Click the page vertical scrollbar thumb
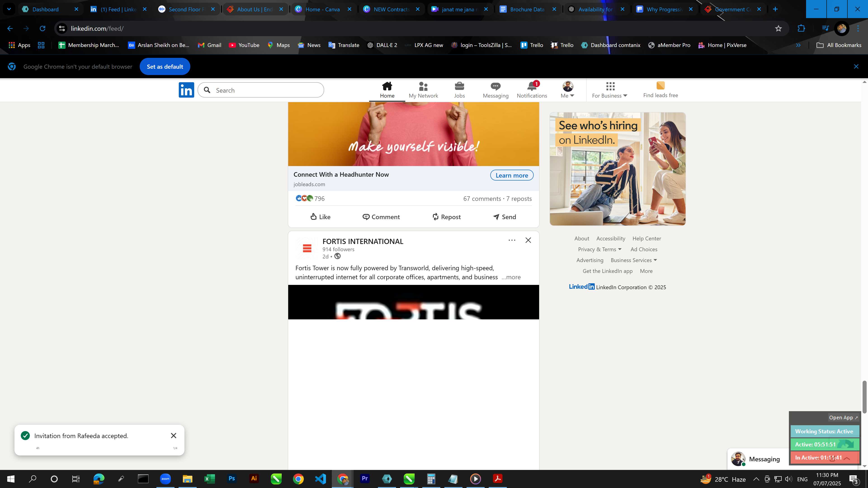 pos(864,397)
